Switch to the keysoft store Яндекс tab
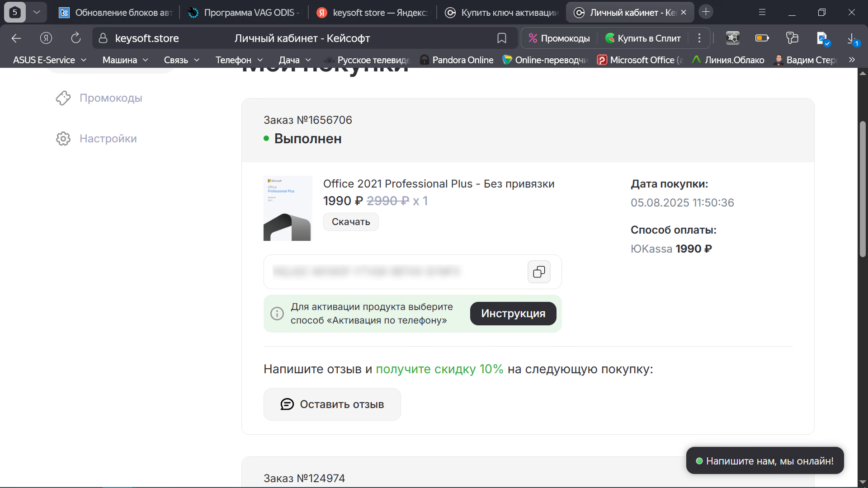The width and height of the screenshot is (868, 488). pos(373,13)
